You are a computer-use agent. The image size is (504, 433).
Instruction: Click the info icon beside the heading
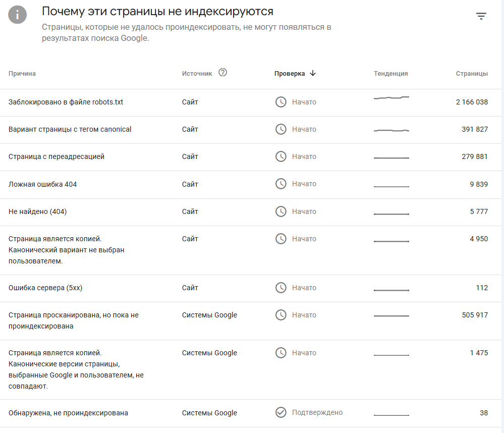point(17,15)
